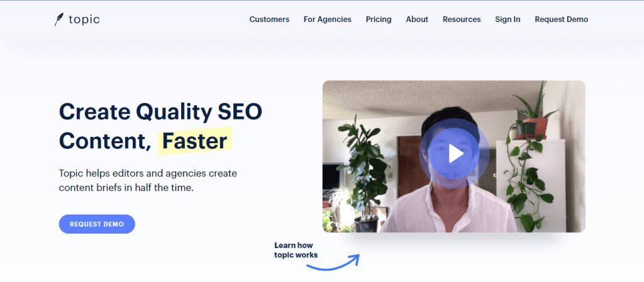The width and height of the screenshot is (644, 282).
Task: Open the Pricing page
Action: [378, 19]
